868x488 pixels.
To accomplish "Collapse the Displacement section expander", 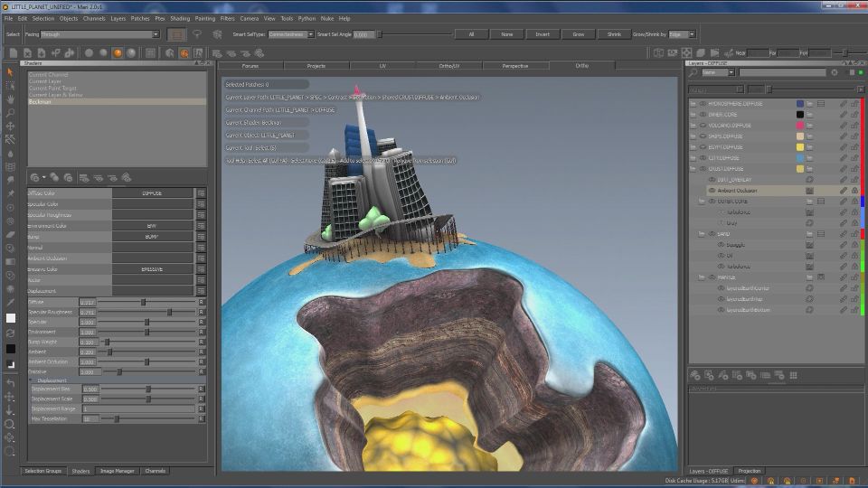I will 31,380.
